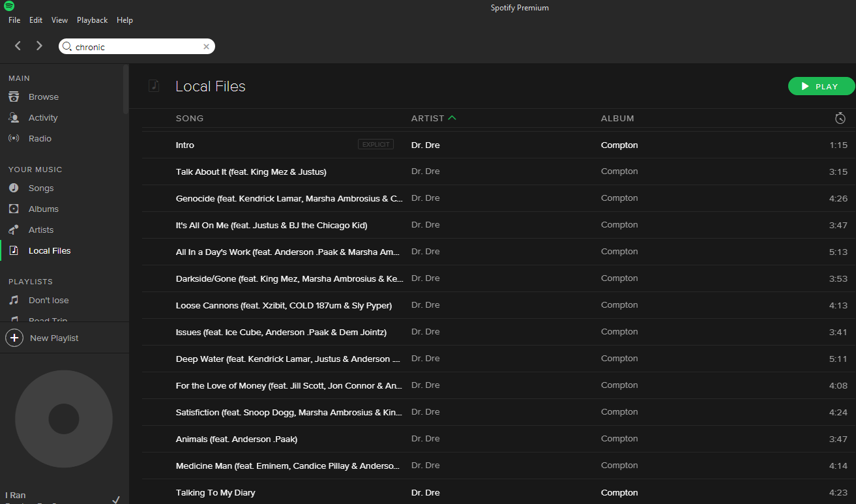Select the song Issues
Screen dimensions: 856x504
pos(281,333)
